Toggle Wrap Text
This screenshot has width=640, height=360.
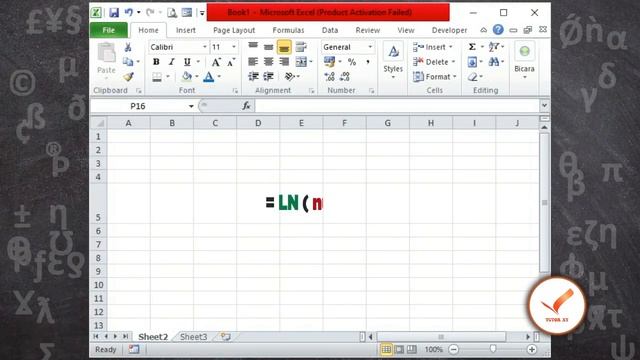(x=301, y=47)
